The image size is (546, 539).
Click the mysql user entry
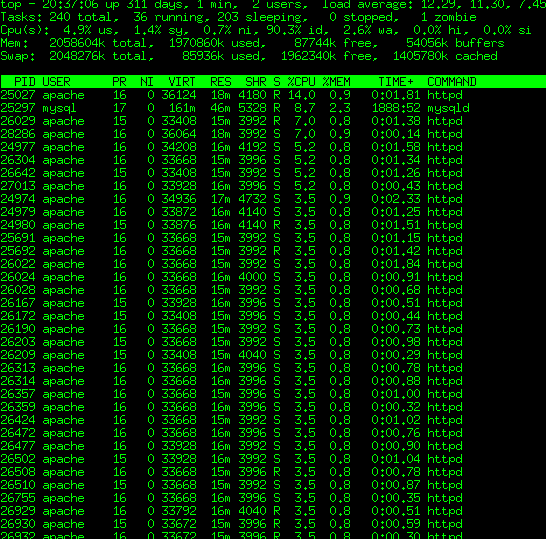pyautogui.click(x=59, y=108)
